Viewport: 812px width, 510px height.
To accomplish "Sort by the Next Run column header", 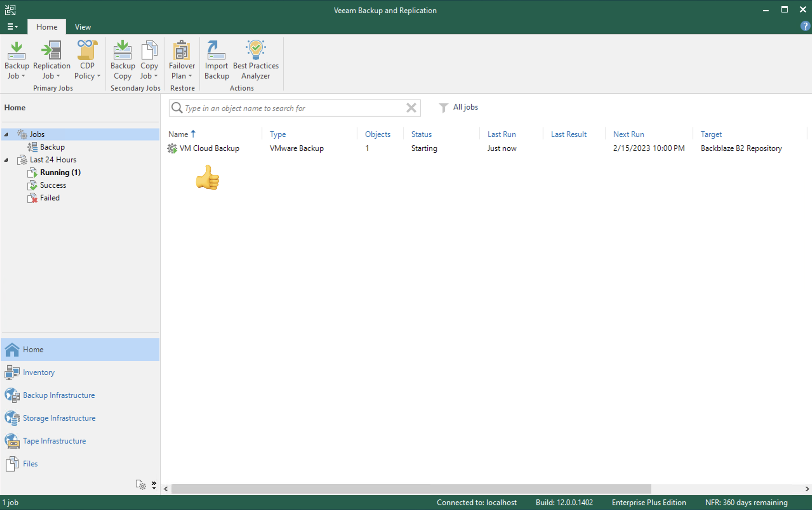I will (628, 134).
